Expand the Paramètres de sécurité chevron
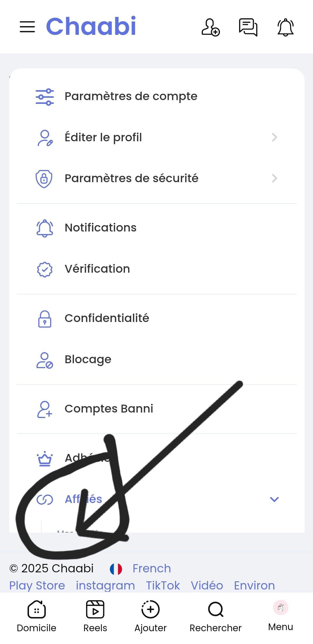 tap(274, 178)
